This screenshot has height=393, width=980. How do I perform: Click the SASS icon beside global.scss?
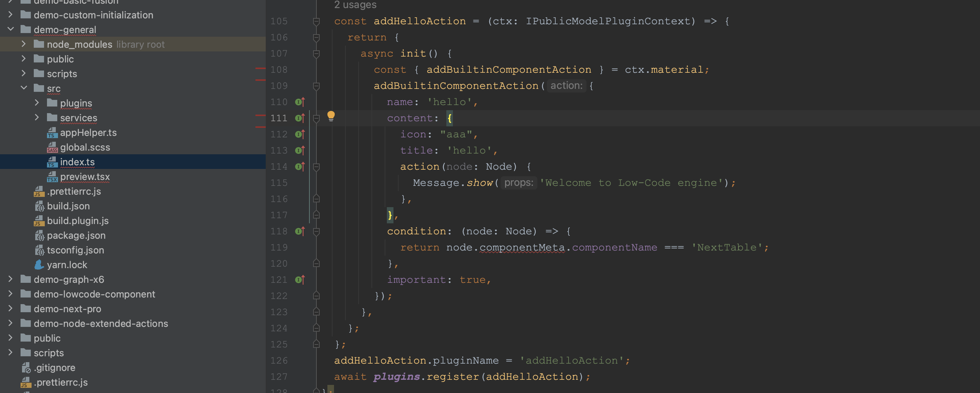point(52,147)
